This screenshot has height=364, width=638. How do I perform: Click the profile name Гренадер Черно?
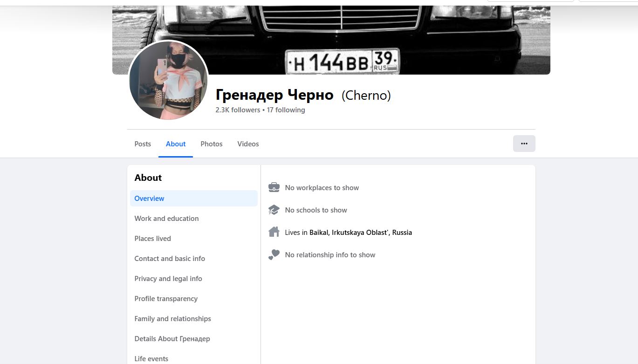coord(274,95)
